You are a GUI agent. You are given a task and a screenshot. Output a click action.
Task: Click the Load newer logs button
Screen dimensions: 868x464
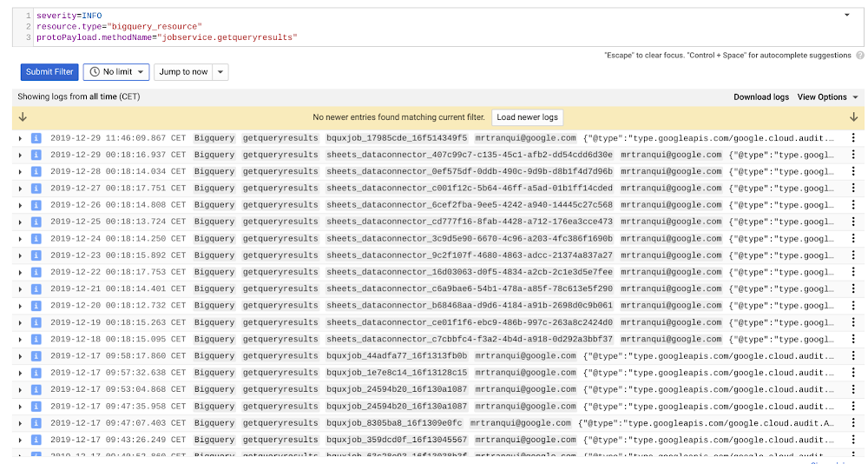pos(527,117)
